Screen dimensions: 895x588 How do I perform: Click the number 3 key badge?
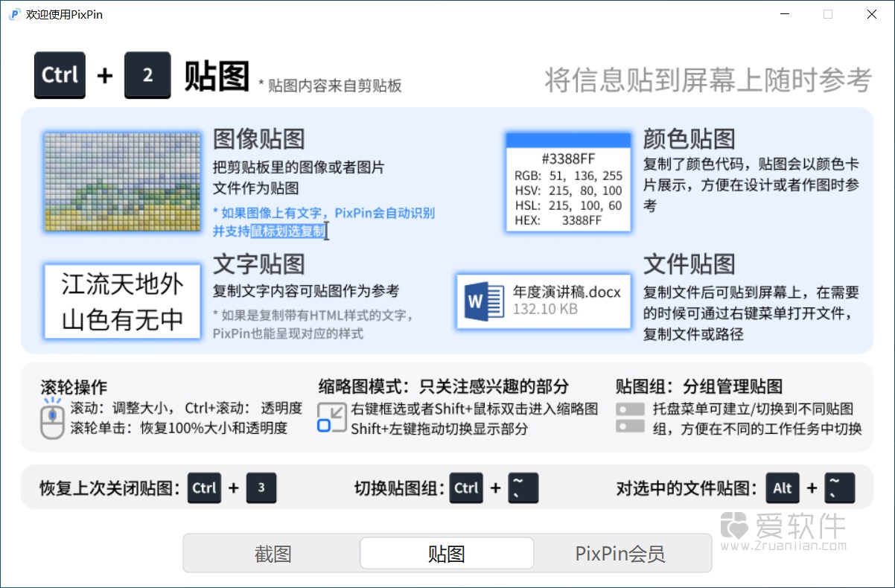[x=261, y=488]
